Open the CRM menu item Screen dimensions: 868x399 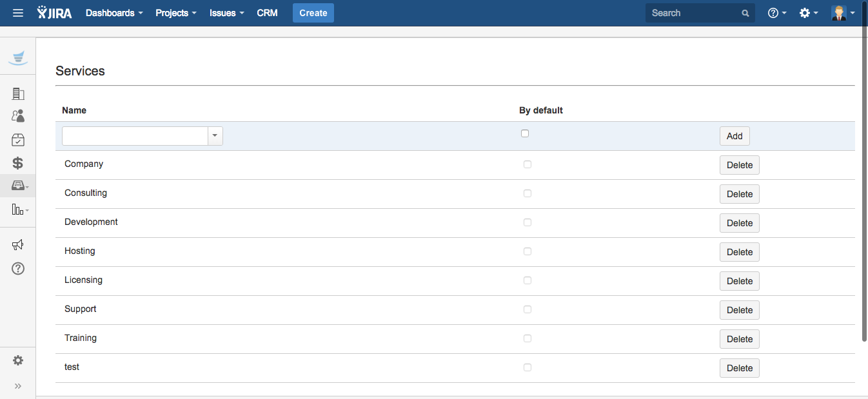click(x=267, y=13)
